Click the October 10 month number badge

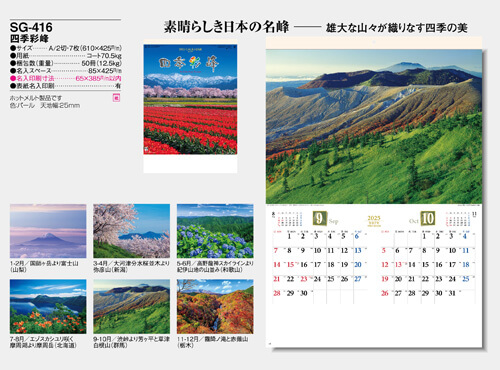tap(427, 219)
